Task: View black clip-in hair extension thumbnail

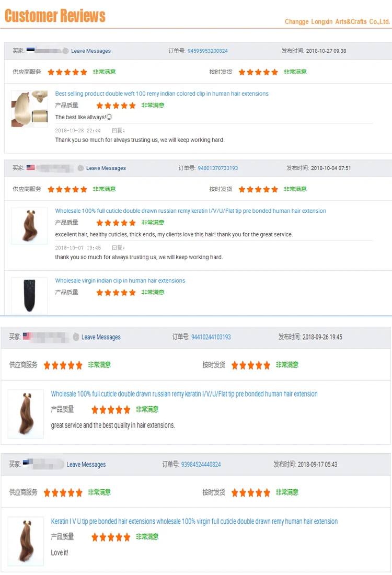Action: click(x=29, y=295)
